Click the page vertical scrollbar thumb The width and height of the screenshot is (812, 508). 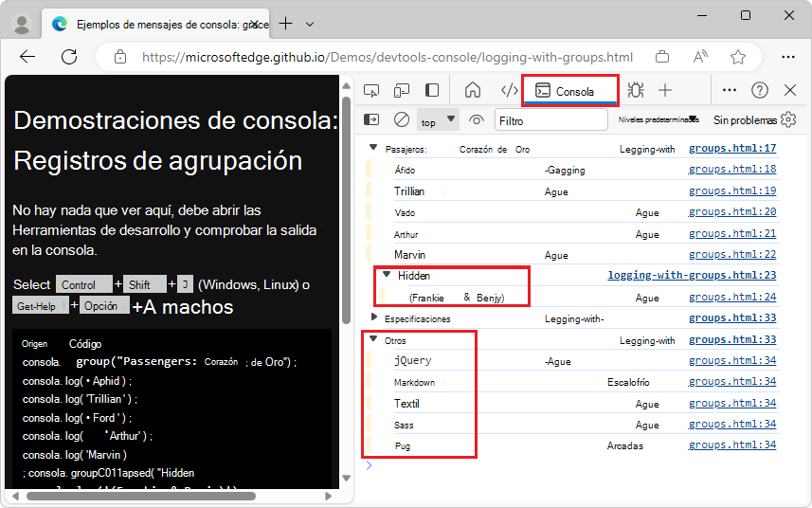[347, 209]
